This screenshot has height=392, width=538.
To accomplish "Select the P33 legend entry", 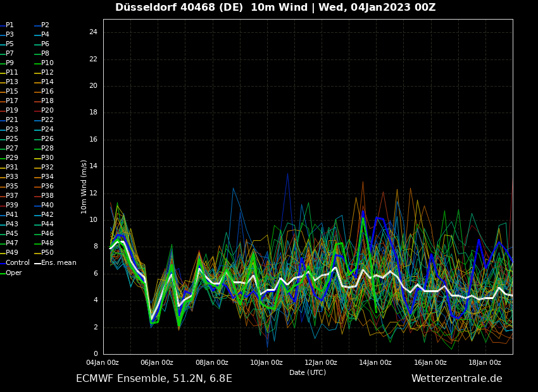I will (x=12, y=177).
